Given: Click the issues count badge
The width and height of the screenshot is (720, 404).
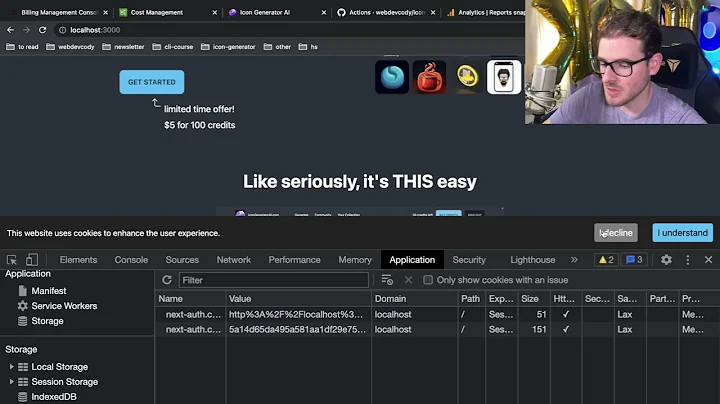Looking at the screenshot, I should [634, 260].
